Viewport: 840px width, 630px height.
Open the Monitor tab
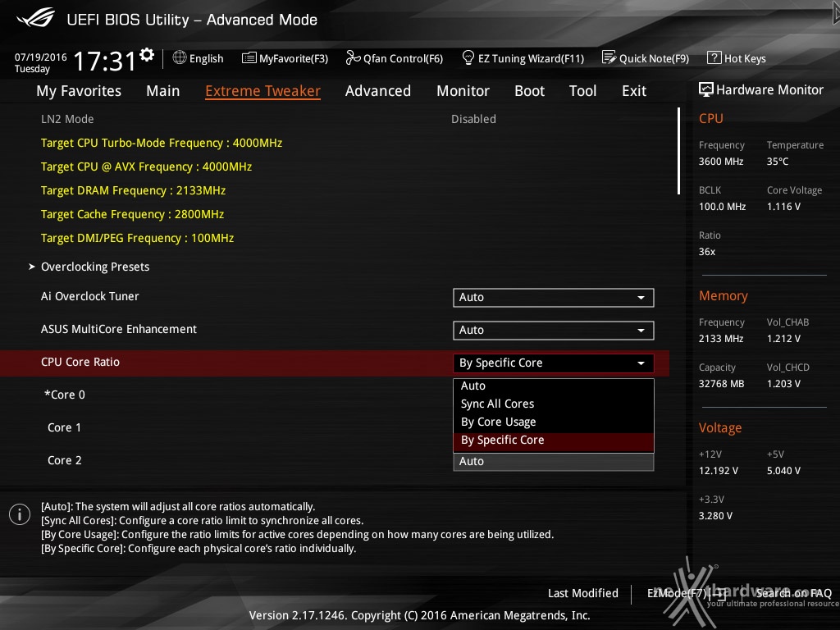463,91
